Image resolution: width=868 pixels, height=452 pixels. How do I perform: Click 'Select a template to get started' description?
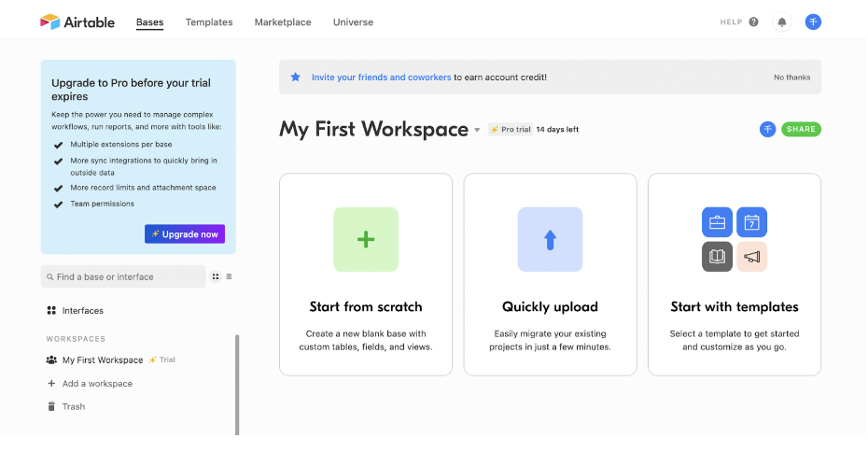coord(735,340)
